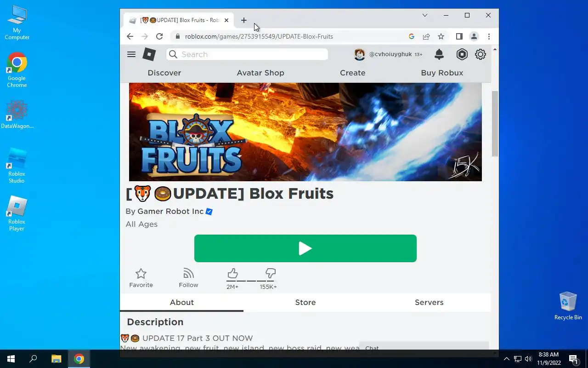Image resolution: width=588 pixels, height=368 pixels.
Task: Open DataWagon desktop shortcut
Action: (17, 114)
